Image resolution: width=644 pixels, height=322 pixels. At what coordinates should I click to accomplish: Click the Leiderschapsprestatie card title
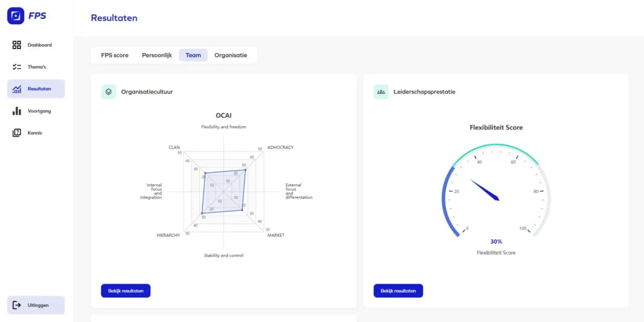(425, 92)
